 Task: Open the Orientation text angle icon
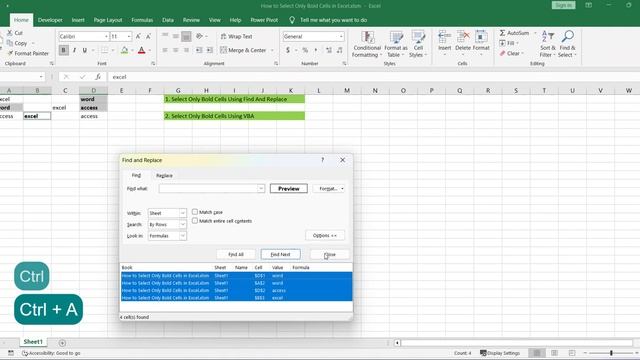tap(199, 36)
